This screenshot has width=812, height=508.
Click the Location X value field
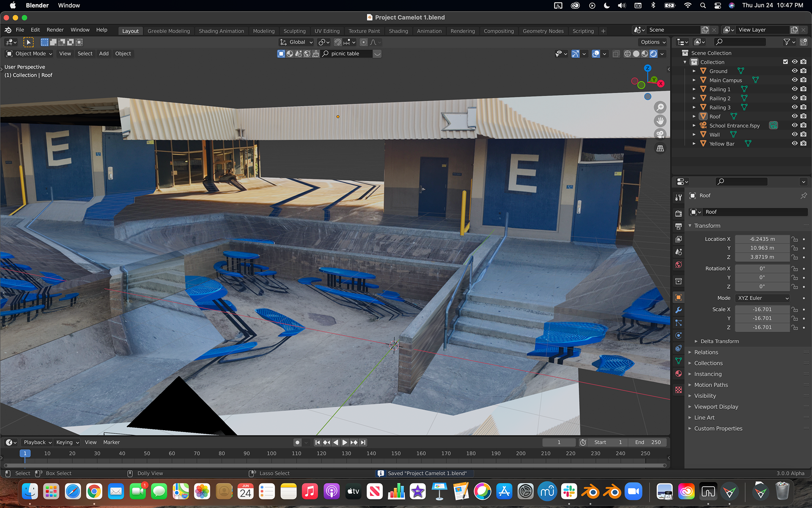click(x=762, y=239)
